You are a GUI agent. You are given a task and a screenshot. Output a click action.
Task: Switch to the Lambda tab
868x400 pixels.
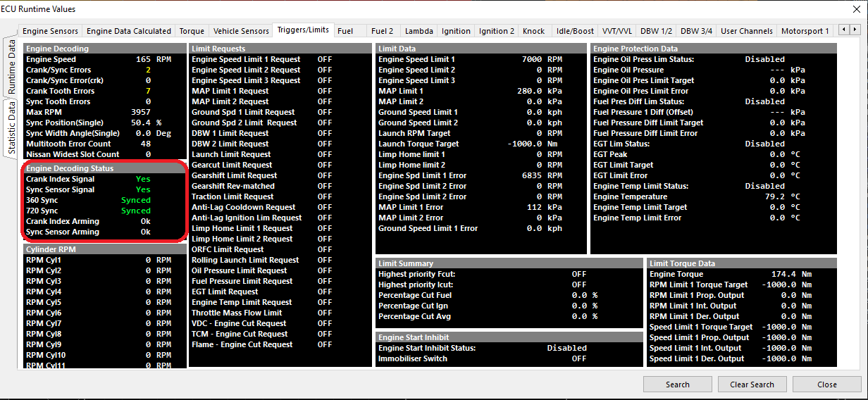point(418,31)
